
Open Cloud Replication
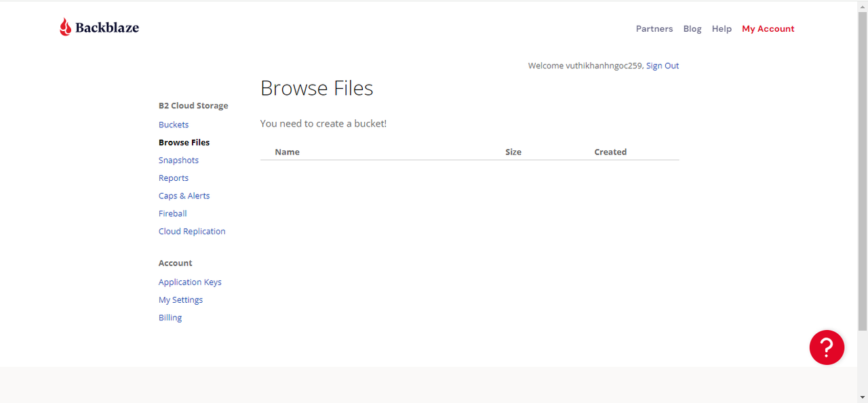coord(192,231)
